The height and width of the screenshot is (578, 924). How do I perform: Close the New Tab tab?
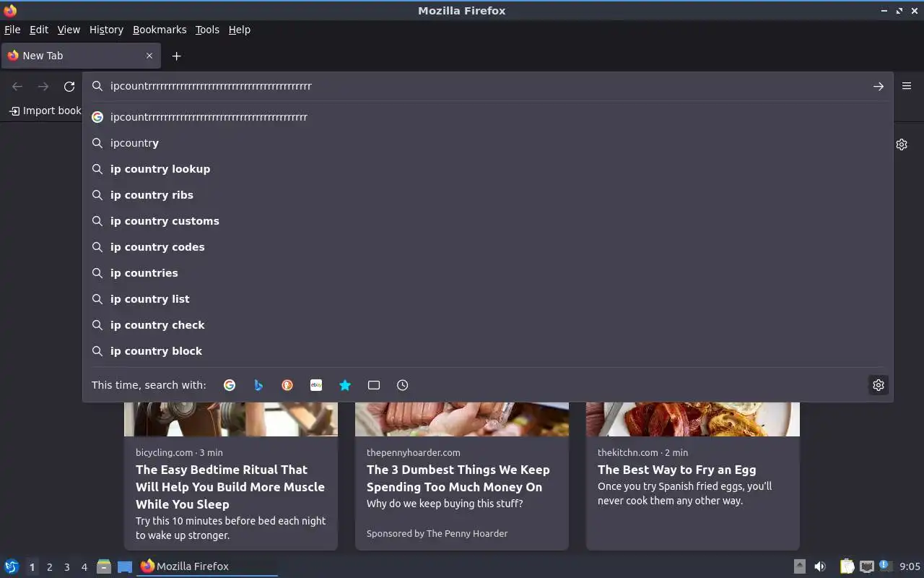pyautogui.click(x=149, y=56)
